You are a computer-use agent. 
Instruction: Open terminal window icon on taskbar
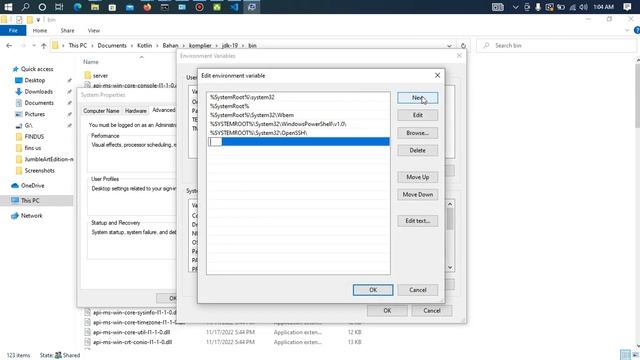[164, 7]
